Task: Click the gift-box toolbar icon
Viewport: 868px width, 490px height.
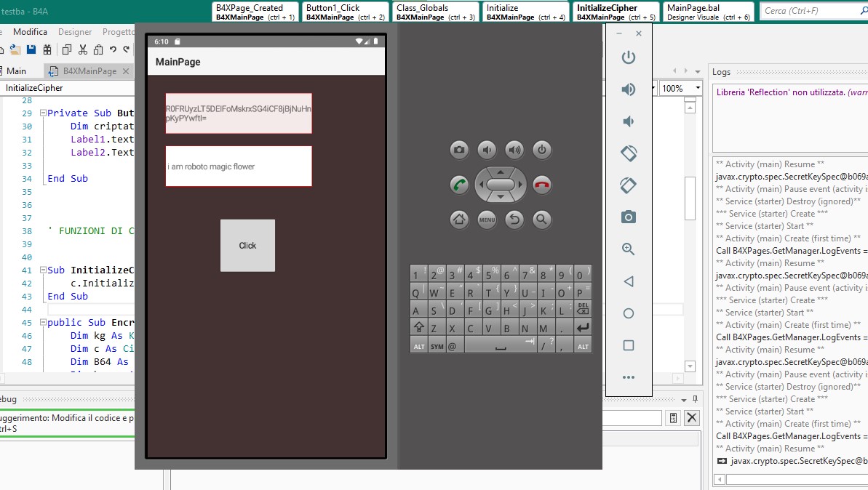Action: (47, 49)
